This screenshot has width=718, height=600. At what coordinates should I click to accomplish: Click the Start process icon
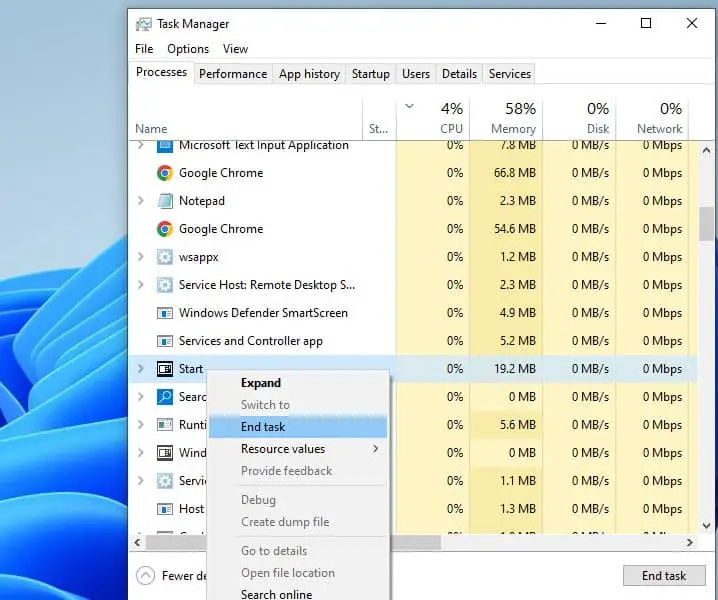[165, 369]
